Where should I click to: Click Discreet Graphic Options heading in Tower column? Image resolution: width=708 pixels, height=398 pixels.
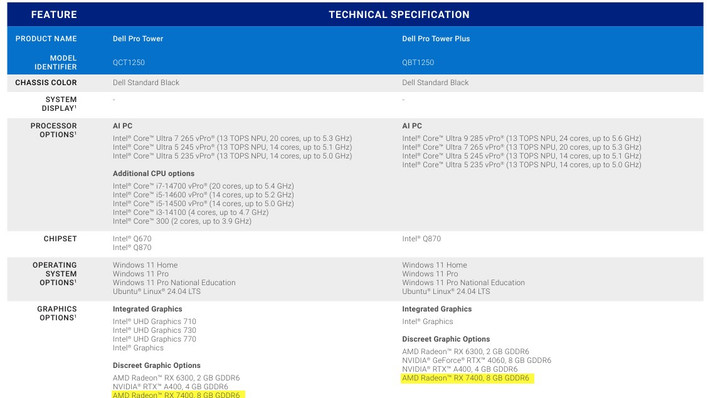tap(156, 365)
